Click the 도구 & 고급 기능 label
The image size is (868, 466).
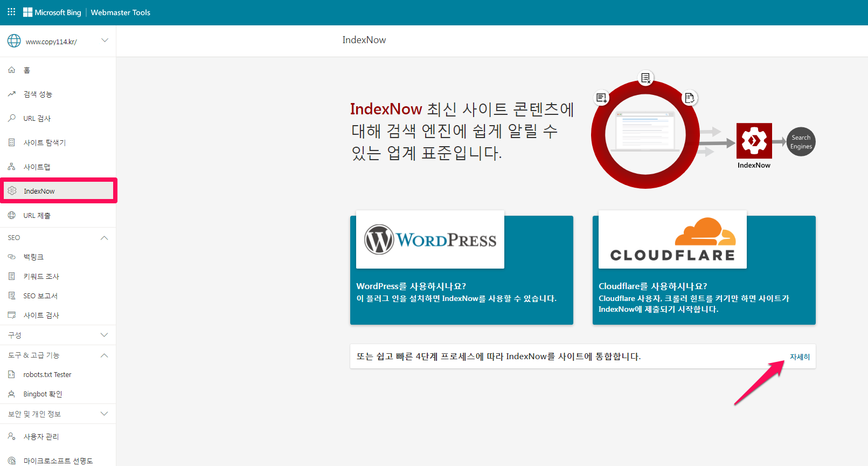pyautogui.click(x=34, y=355)
